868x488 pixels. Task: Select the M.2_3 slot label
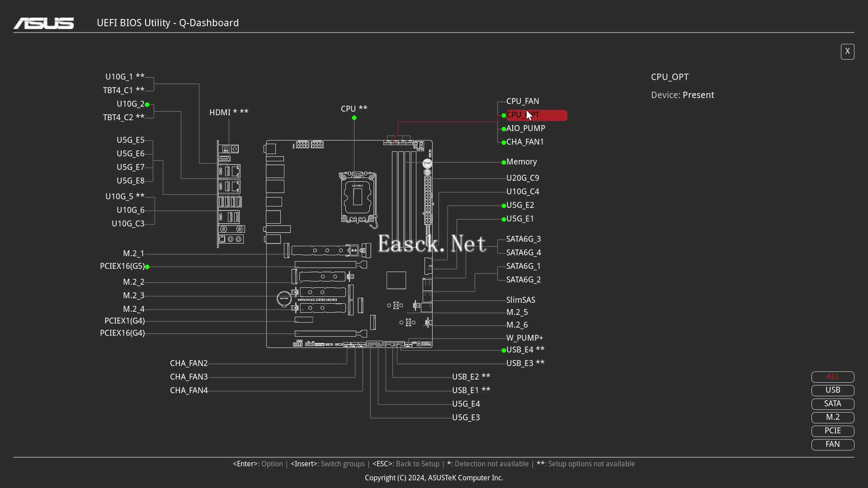134,296
